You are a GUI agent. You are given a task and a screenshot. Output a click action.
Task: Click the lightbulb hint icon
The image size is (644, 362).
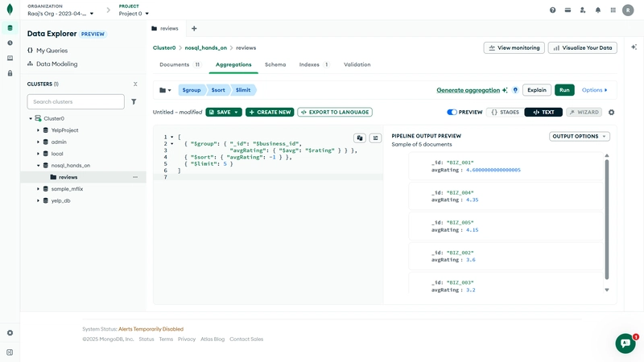[515, 90]
